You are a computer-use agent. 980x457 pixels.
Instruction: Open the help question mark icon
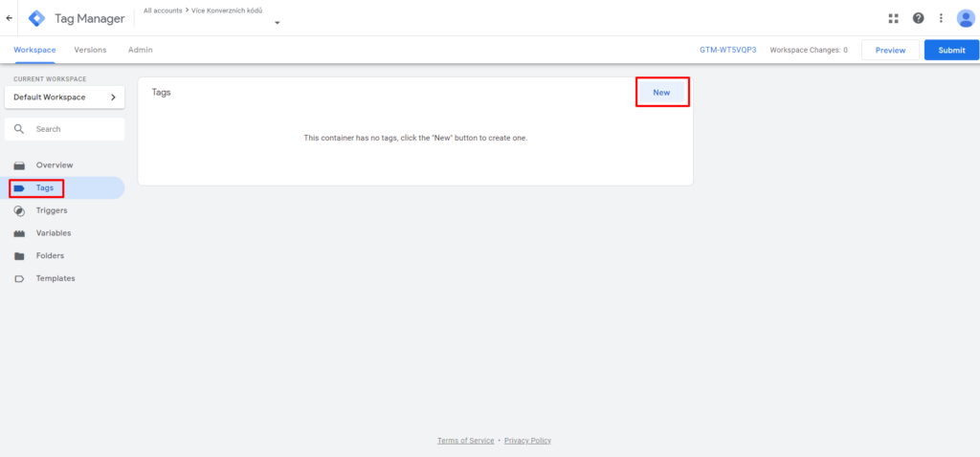(918, 18)
